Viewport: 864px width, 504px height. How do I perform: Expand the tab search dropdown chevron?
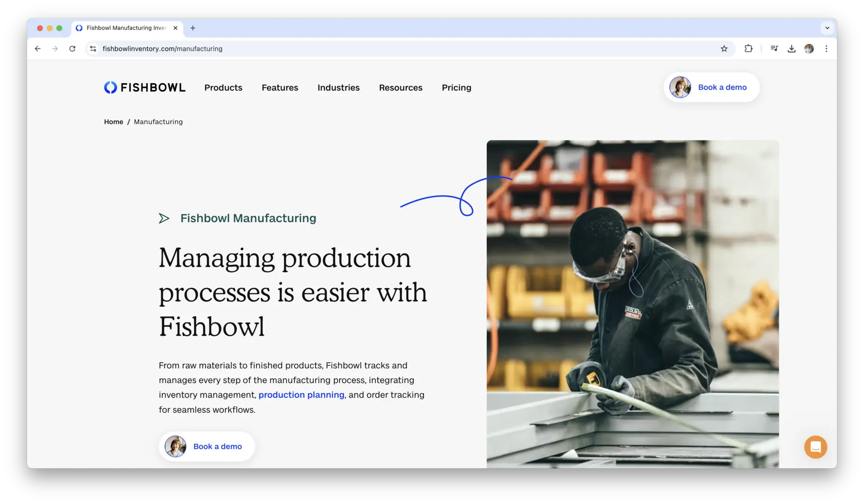pyautogui.click(x=827, y=28)
